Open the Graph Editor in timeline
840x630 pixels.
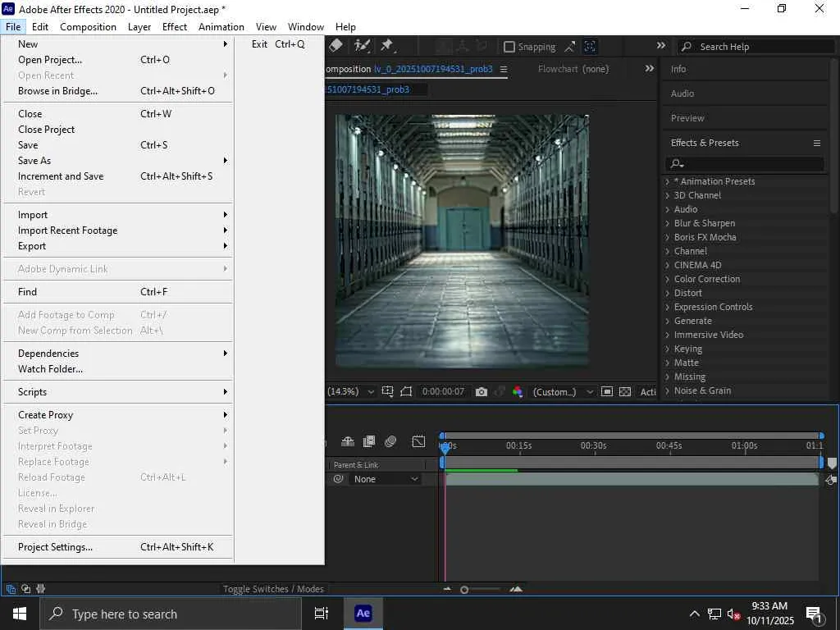(x=418, y=441)
